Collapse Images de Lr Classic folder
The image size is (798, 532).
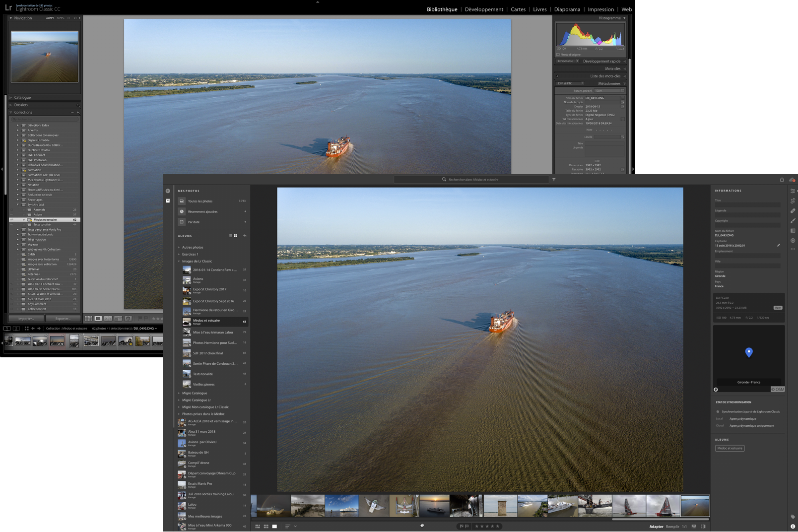(179, 261)
